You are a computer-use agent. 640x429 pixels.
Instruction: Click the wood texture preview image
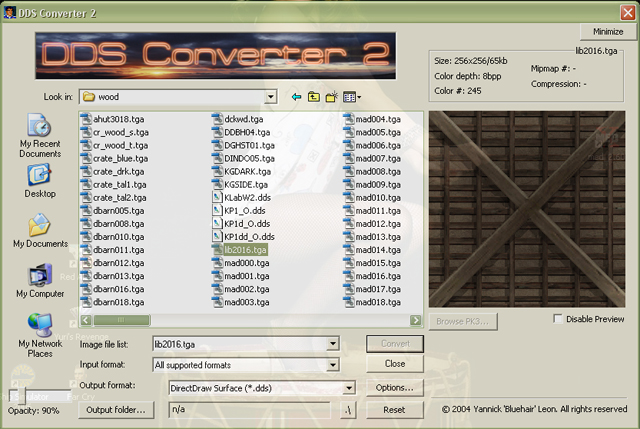[x=527, y=209]
